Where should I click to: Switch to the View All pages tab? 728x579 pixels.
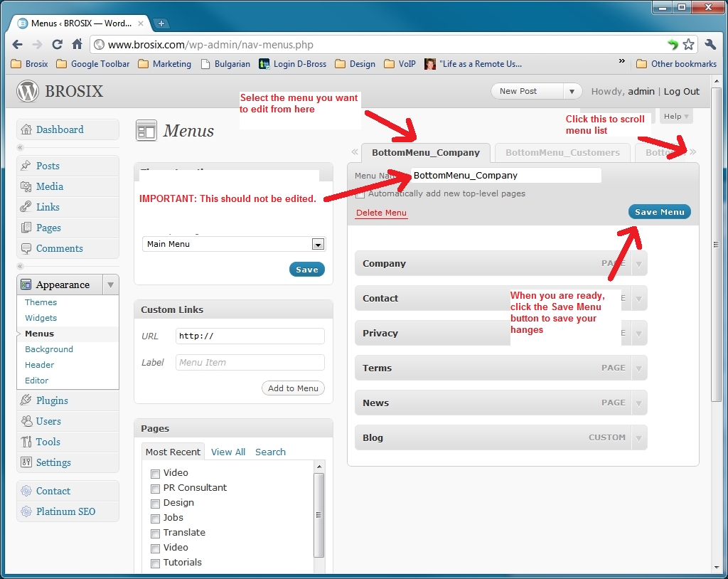pos(228,452)
